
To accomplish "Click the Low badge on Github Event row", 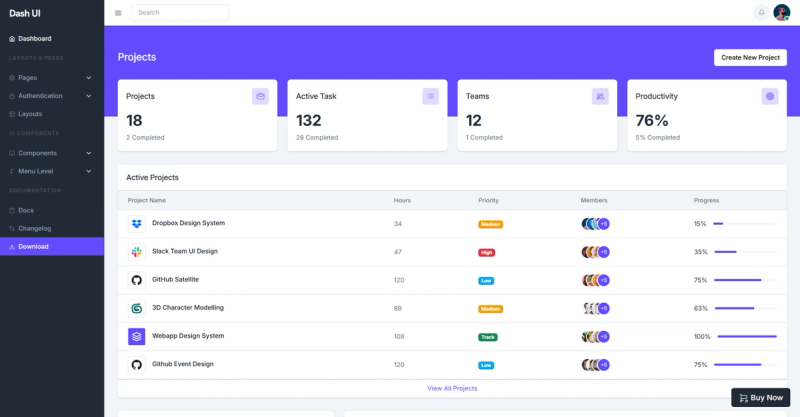I will tap(486, 365).
